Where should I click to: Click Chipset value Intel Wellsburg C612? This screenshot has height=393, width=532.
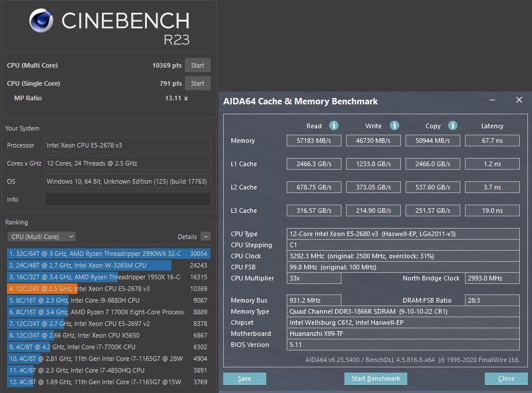(x=403, y=322)
